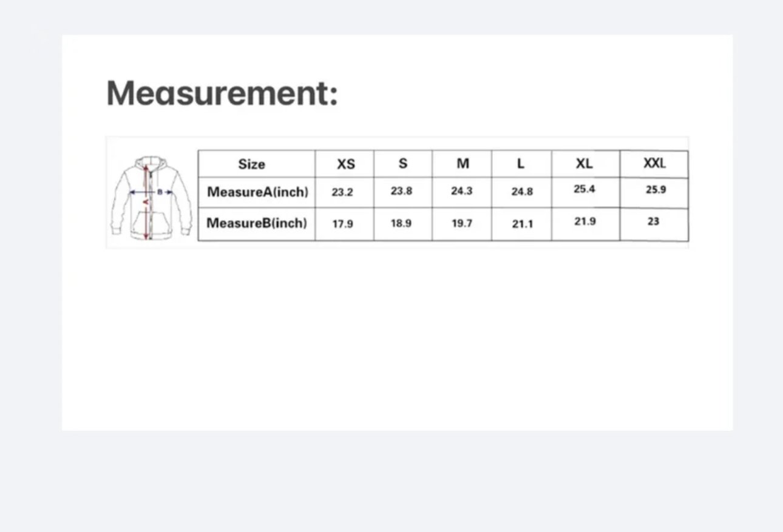Image resolution: width=783 pixels, height=532 pixels.
Task: Select the 21.9 value cell
Action: (x=585, y=221)
